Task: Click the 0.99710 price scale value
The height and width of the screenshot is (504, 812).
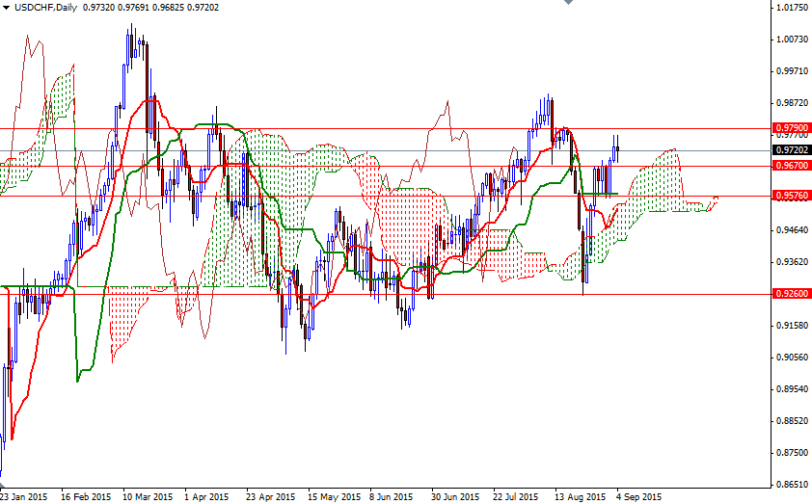Action: click(x=793, y=71)
